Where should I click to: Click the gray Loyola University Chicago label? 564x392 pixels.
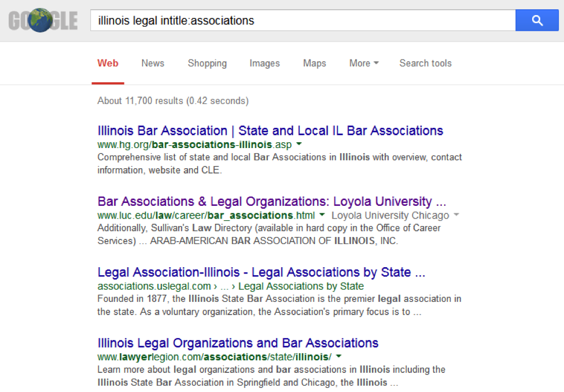[x=390, y=216]
